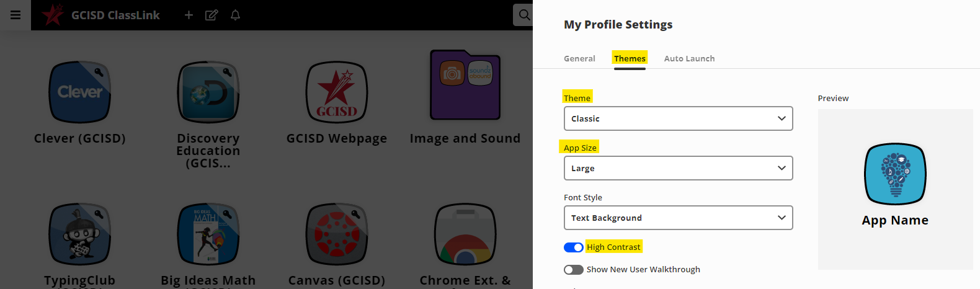This screenshot has width=980, height=289.
Task: Open the hamburger menu
Action: (x=16, y=15)
